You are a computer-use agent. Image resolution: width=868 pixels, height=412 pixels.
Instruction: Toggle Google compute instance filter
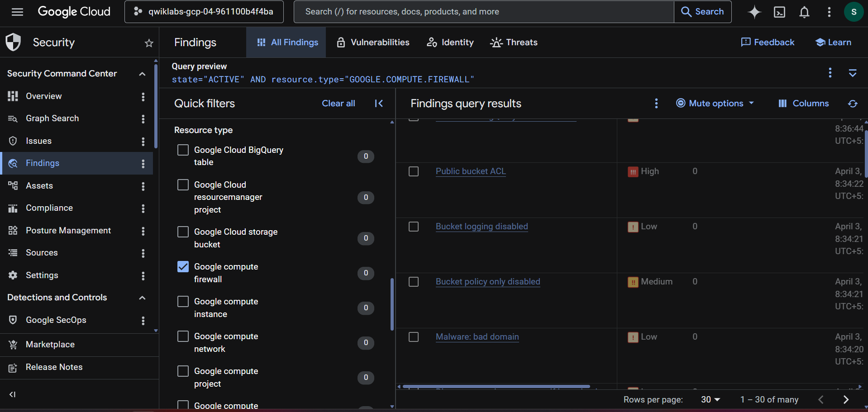(x=183, y=301)
